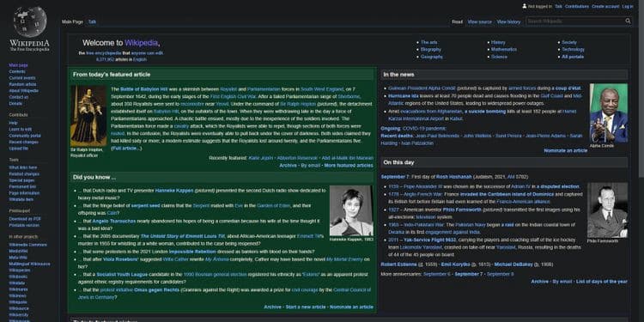Open the Contributions link at top
This screenshot has width=644, height=322.
[577, 7]
